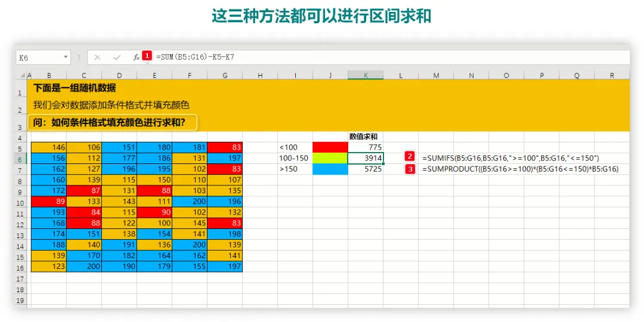644x322 pixels.
Task: Select data cell with value 198
Action: tap(225, 234)
